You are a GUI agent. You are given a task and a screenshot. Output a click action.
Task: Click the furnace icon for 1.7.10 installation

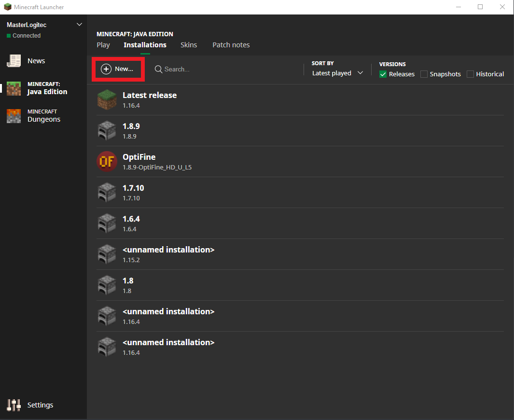[x=107, y=193]
